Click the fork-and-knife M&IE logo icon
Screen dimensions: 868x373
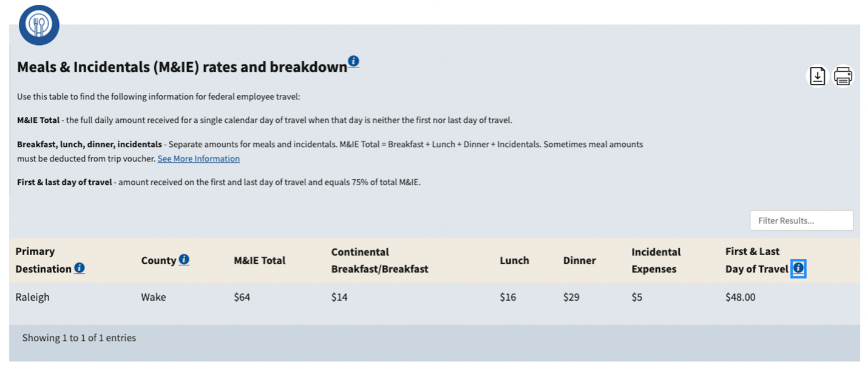[x=39, y=25]
